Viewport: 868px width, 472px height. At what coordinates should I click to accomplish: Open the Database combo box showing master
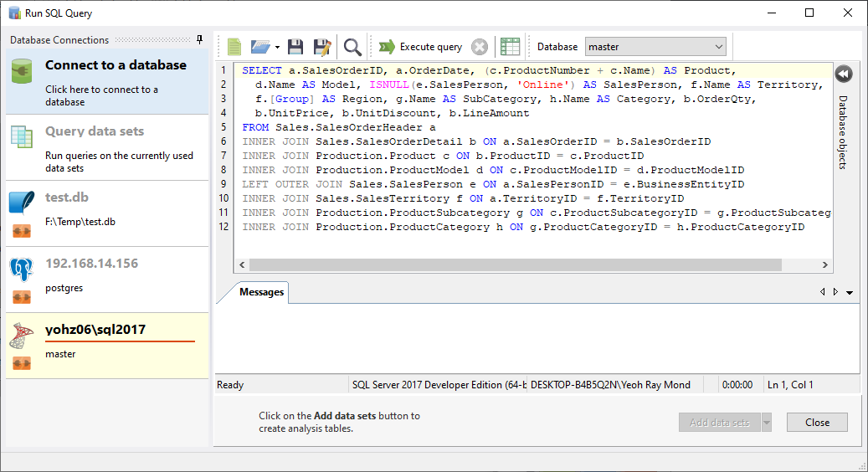point(655,47)
